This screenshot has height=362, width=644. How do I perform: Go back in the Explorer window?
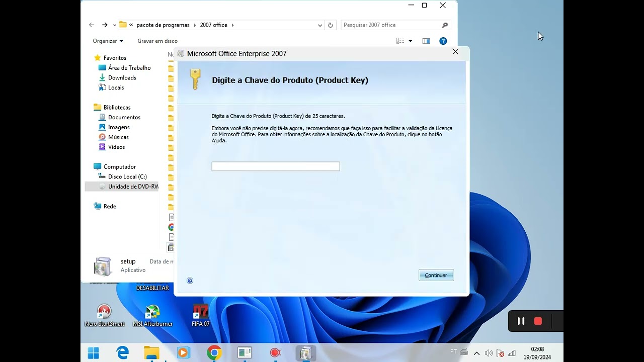pyautogui.click(x=92, y=25)
